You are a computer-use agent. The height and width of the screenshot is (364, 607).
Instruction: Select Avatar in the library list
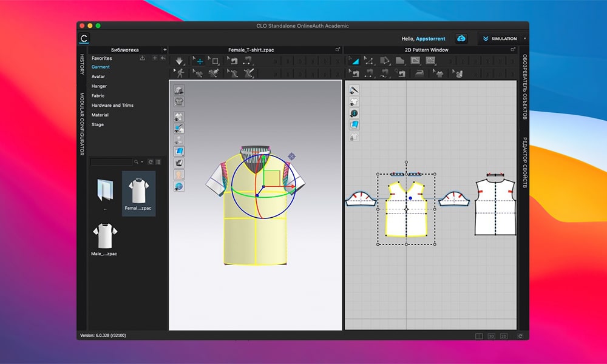pos(98,76)
